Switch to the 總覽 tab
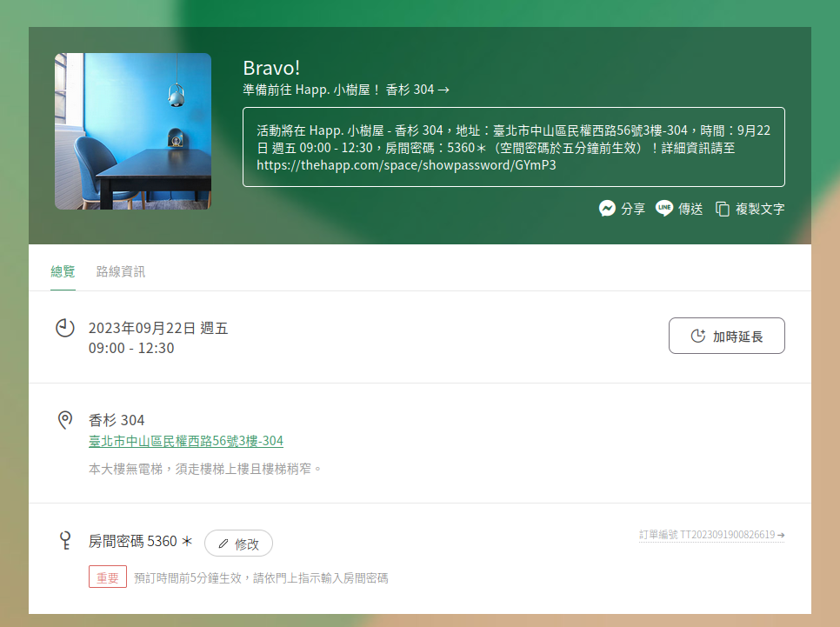The image size is (840, 627). tap(63, 271)
